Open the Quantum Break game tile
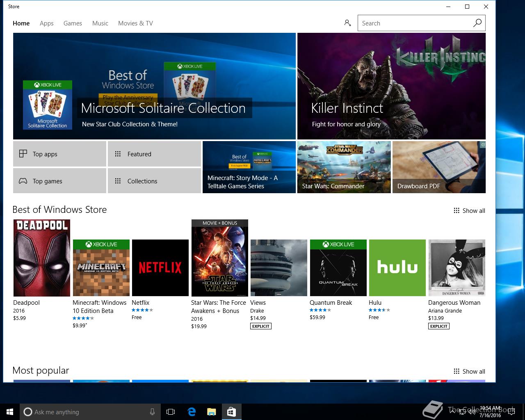 [338, 268]
